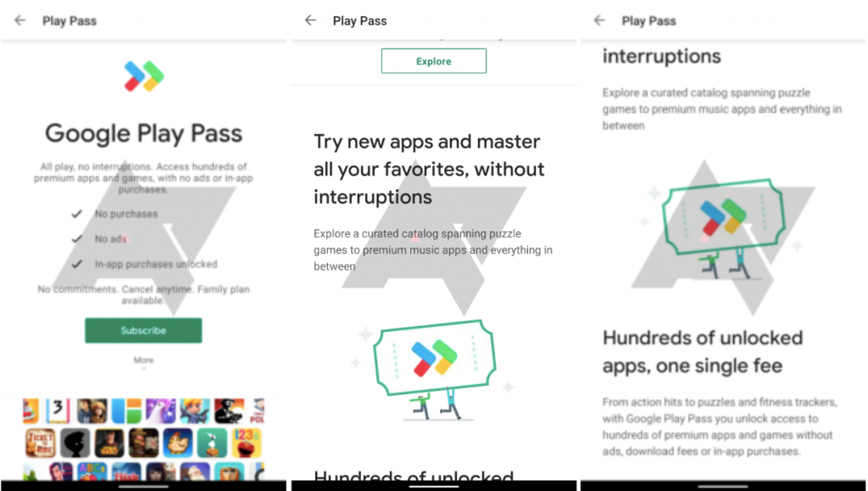Image resolution: width=868 pixels, height=491 pixels.
Task: Select the Limbo silhouette app icon
Action: (x=75, y=443)
